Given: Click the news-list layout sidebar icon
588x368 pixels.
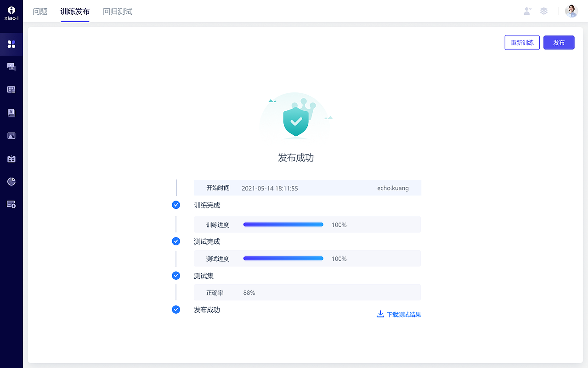Looking at the screenshot, I should click(11, 90).
